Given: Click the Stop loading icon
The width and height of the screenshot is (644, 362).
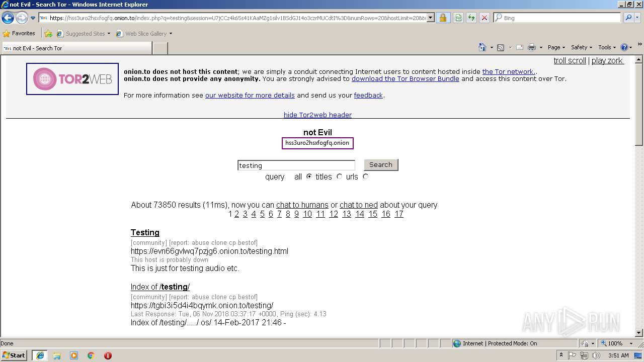Looking at the screenshot, I should pos(485,18).
